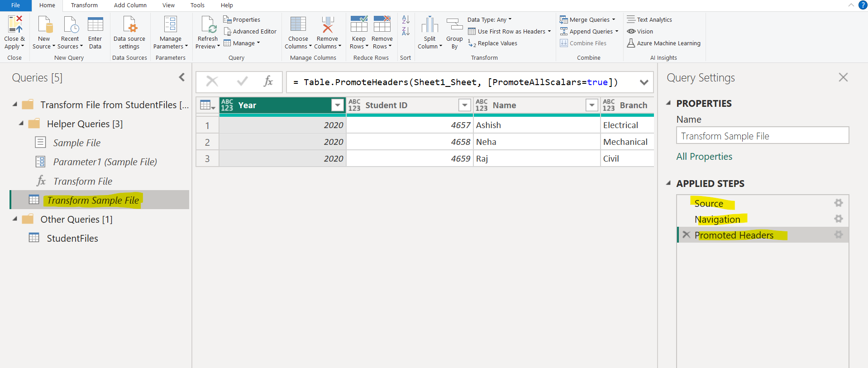The image size is (868, 368).
Task: Collapse the Queries pane
Action: (182, 77)
